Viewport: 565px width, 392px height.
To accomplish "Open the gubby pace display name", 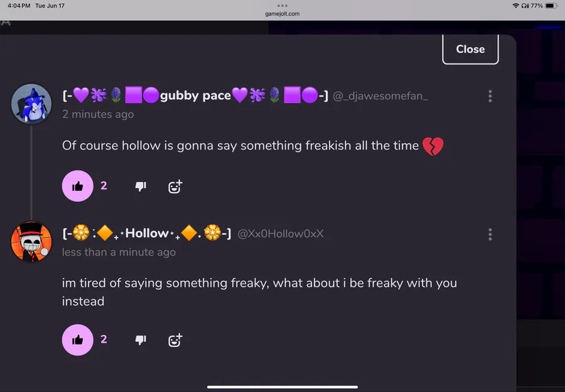I will click(x=195, y=95).
